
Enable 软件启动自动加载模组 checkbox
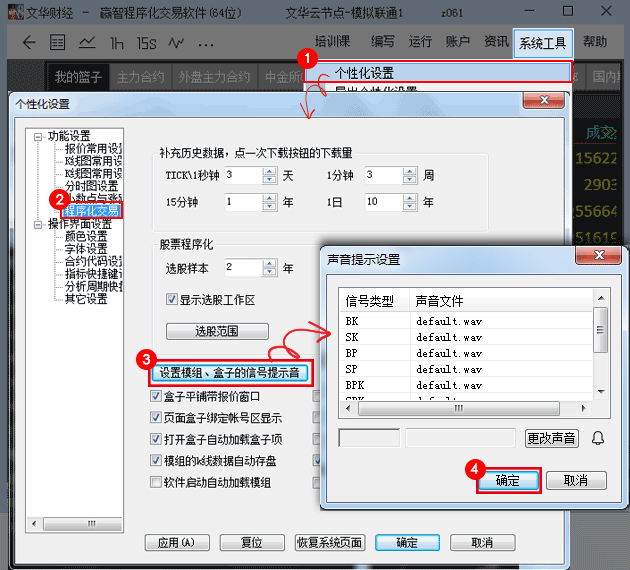tap(155, 482)
